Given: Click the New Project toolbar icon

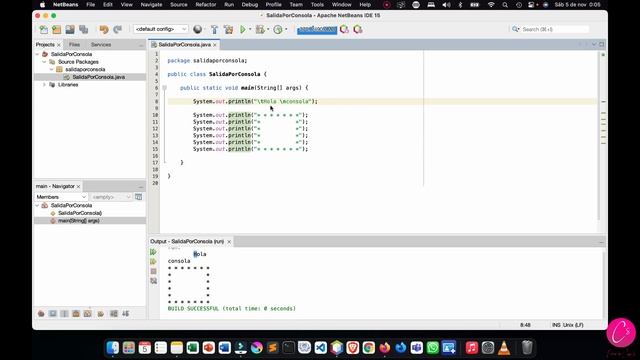Looking at the screenshot, I should click(x=57, y=29).
